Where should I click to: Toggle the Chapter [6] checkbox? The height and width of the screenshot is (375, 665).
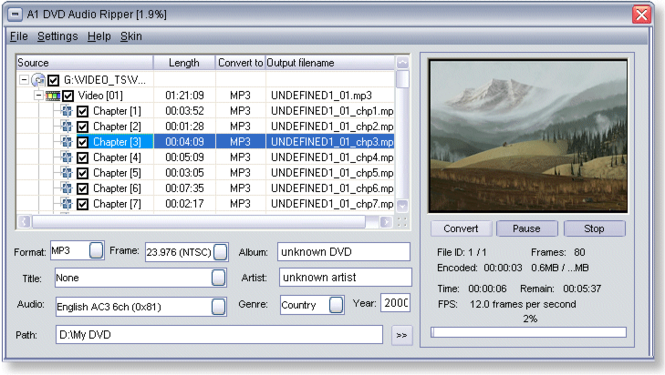pos(83,188)
